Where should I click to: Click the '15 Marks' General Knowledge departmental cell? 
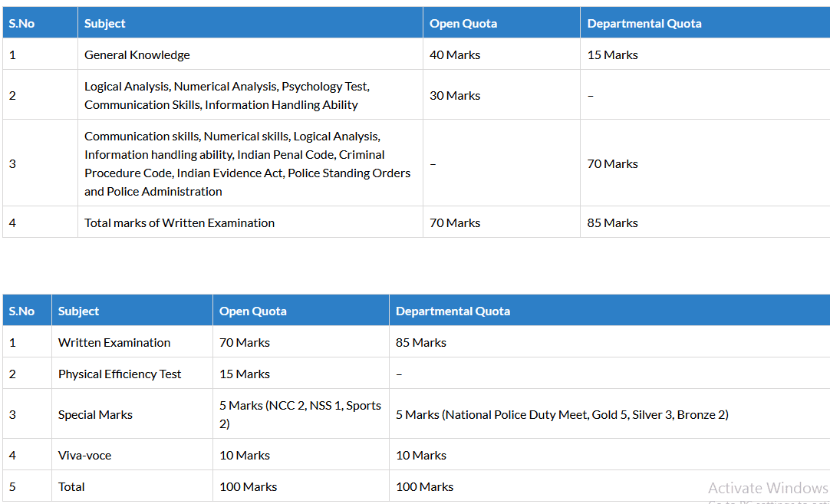612,55
